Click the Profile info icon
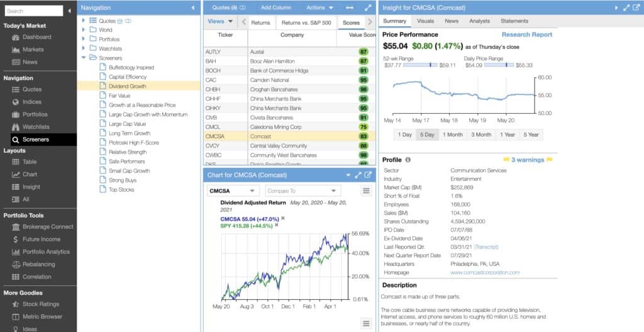The height and width of the screenshot is (332, 644). tap(408, 160)
